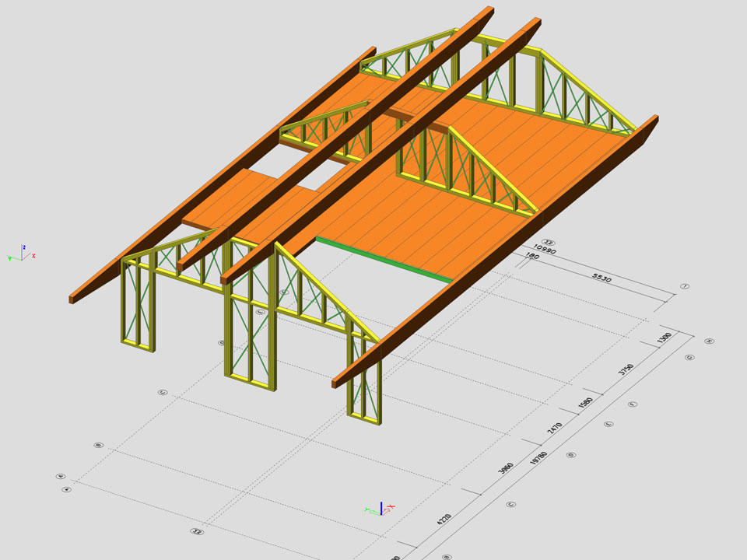Click the 3960 dimension value
The height and width of the screenshot is (560, 747).
505,468
